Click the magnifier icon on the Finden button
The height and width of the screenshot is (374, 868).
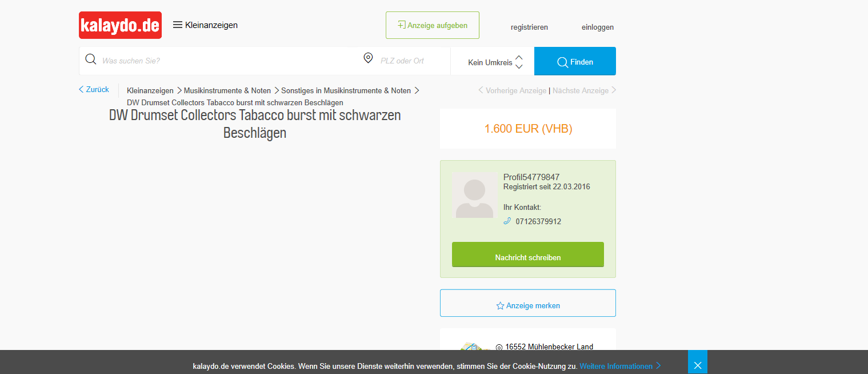(562, 62)
